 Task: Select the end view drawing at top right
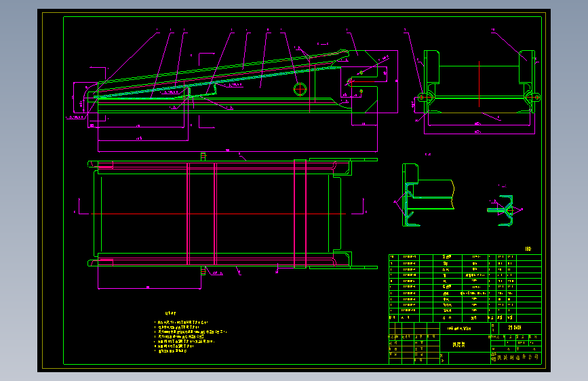coord(479,82)
